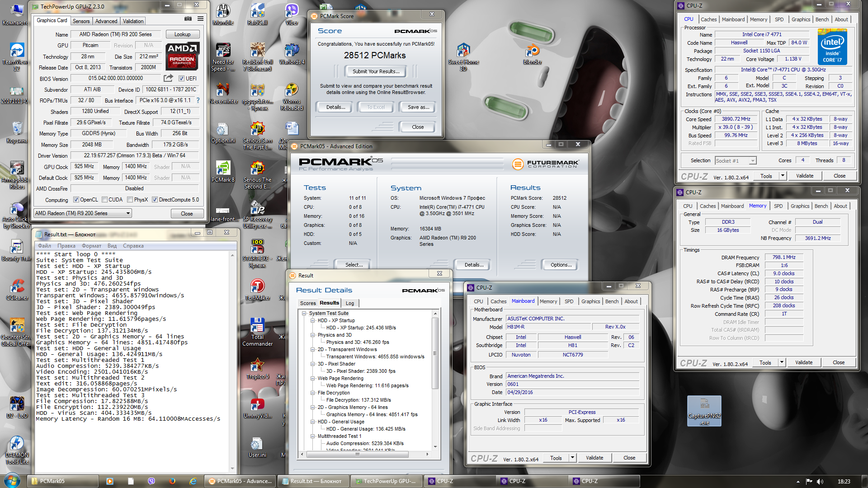Open the TextMaker desktop icon

257,289
